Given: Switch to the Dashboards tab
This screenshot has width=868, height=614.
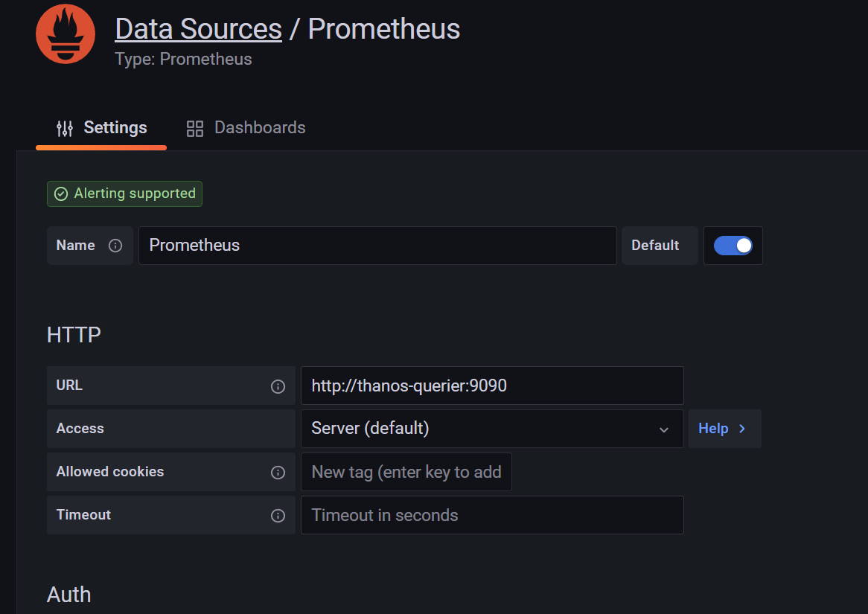Looking at the screenshot, I should pos(246,128).
